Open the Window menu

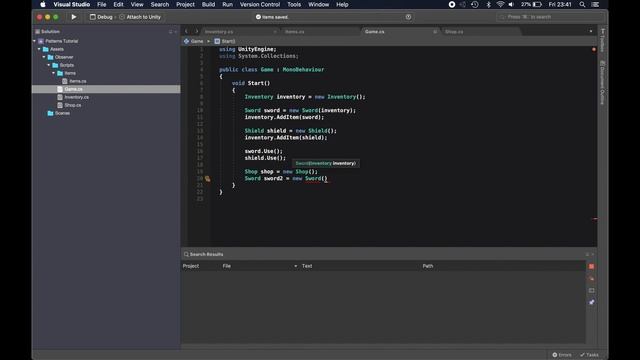318,4
